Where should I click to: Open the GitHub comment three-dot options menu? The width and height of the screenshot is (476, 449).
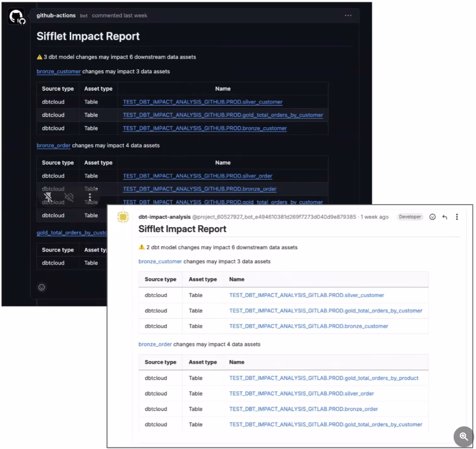348,15
